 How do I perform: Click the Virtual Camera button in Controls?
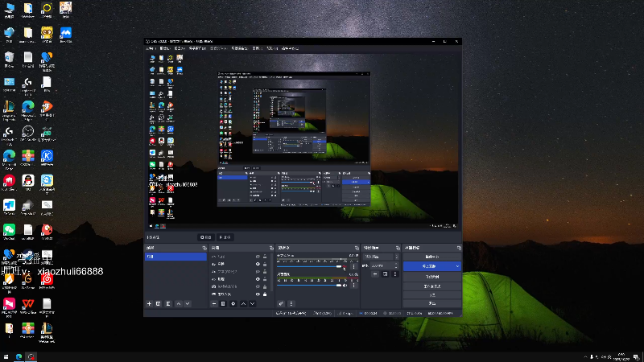[x=432, y=277]
